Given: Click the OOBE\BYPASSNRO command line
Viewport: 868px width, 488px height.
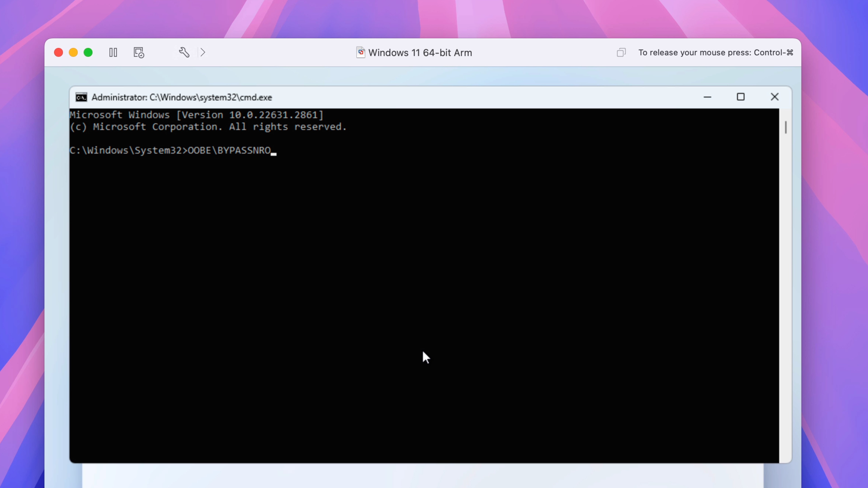Looking at the screenshot, I should click(x=229, y=150).
